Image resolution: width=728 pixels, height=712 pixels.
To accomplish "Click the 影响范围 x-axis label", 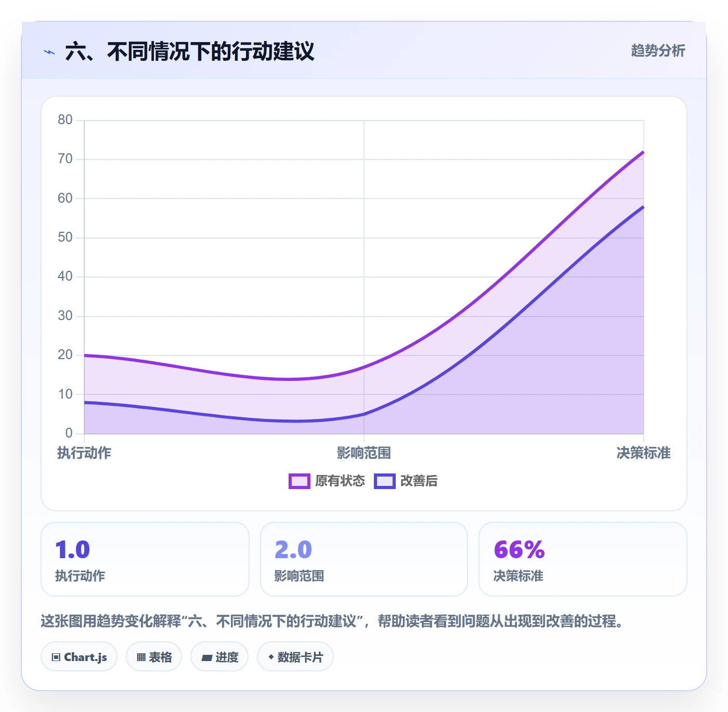I will (x=364, y=453).
